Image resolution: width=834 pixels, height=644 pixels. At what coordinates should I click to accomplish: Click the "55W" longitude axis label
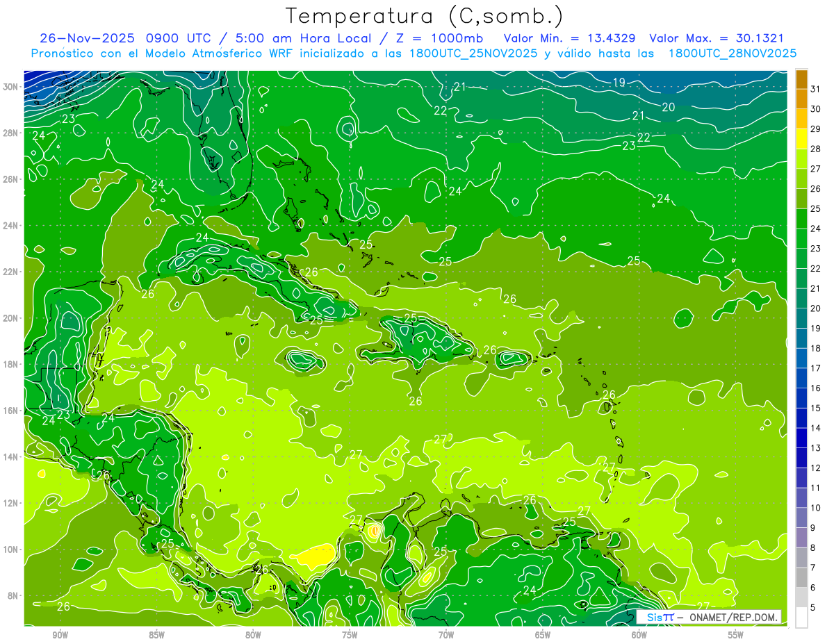point(736,635)
